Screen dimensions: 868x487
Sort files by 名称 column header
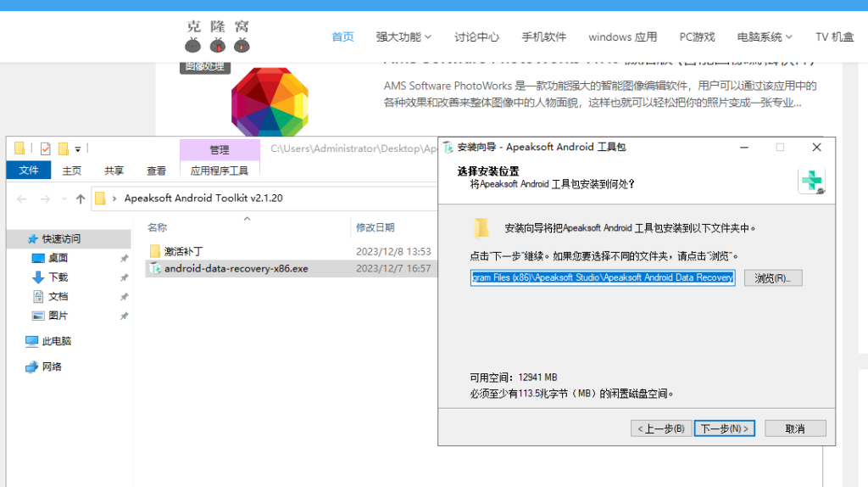(x=157, y=227)
